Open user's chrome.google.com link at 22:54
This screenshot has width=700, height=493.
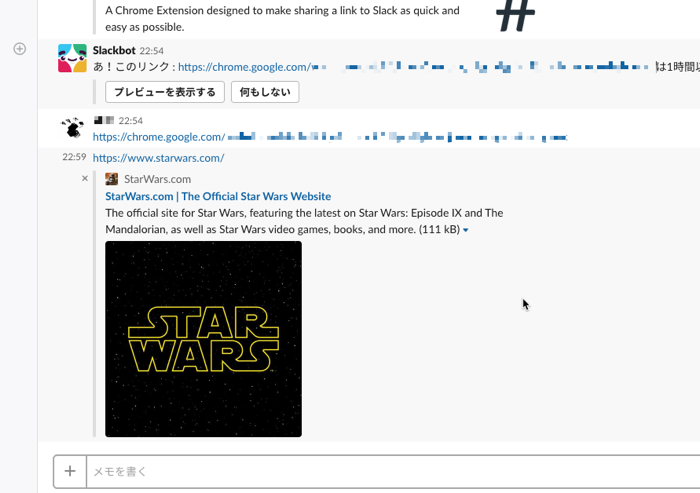[330, 137]
